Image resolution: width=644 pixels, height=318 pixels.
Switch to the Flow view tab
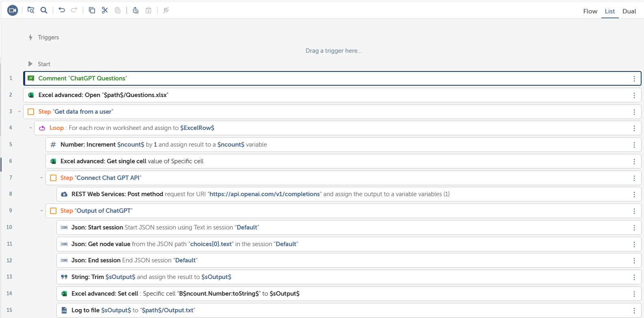590,11
